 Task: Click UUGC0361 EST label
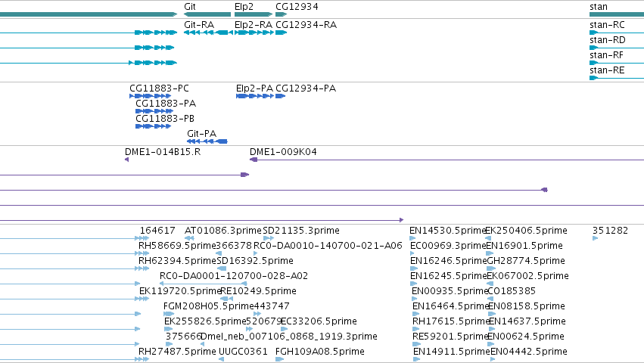click(x=243, y=352)
